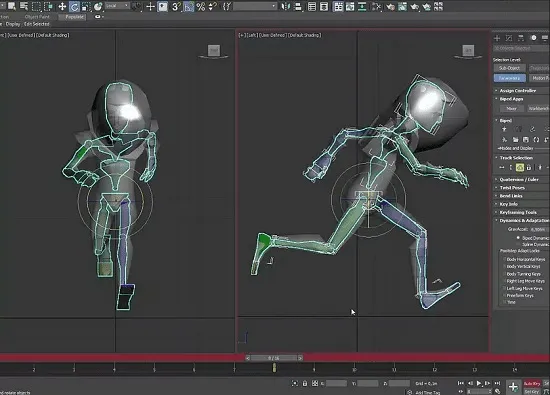Open the named selection sets dropdown
This screenshot has width=550, height=395.
254,6
